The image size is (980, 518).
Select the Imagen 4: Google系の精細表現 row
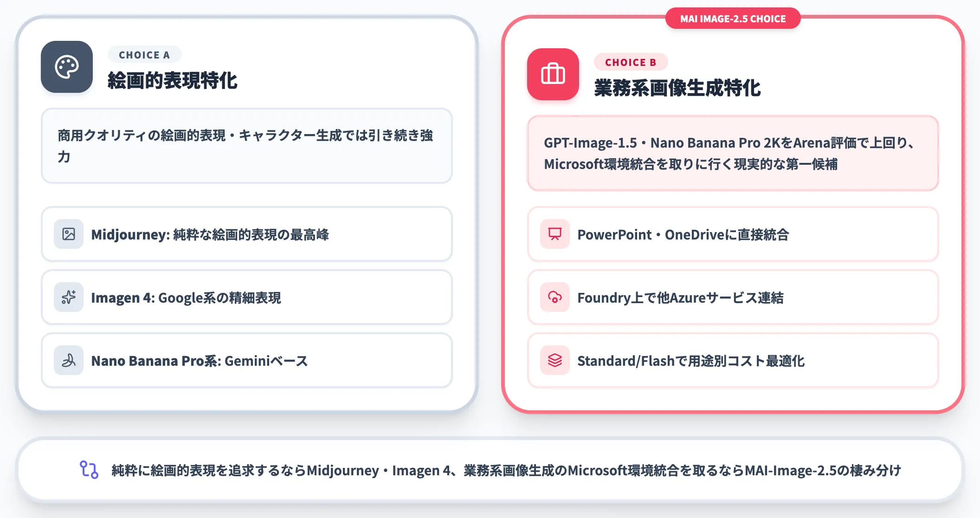point(247,297)
